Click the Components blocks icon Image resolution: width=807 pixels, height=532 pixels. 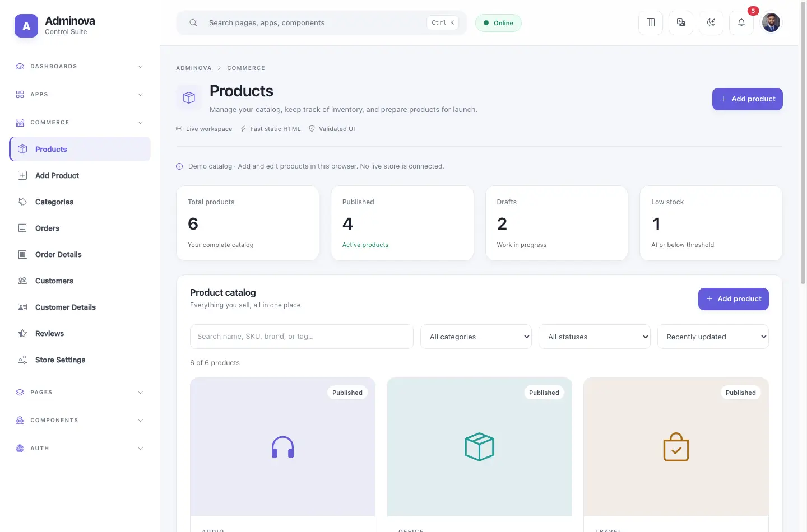pos(20,421)
